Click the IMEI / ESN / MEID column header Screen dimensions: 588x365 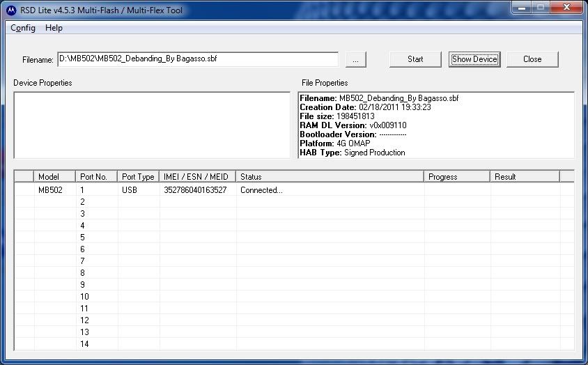[198, 177]
